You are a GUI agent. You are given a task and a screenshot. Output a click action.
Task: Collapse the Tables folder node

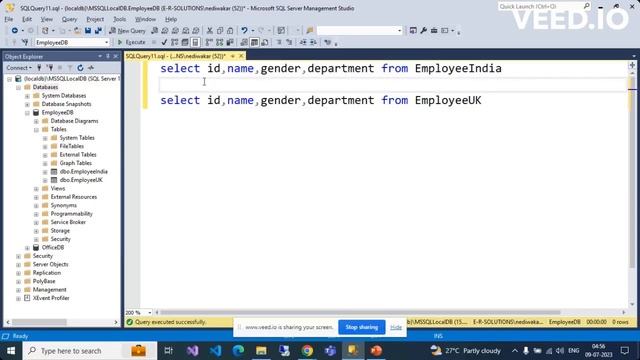click(x=36, y=130)
